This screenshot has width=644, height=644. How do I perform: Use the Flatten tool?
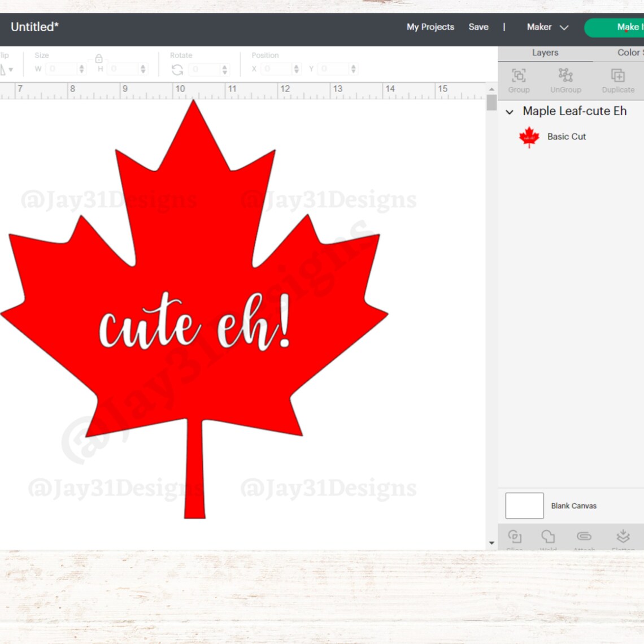click(623, 537)
